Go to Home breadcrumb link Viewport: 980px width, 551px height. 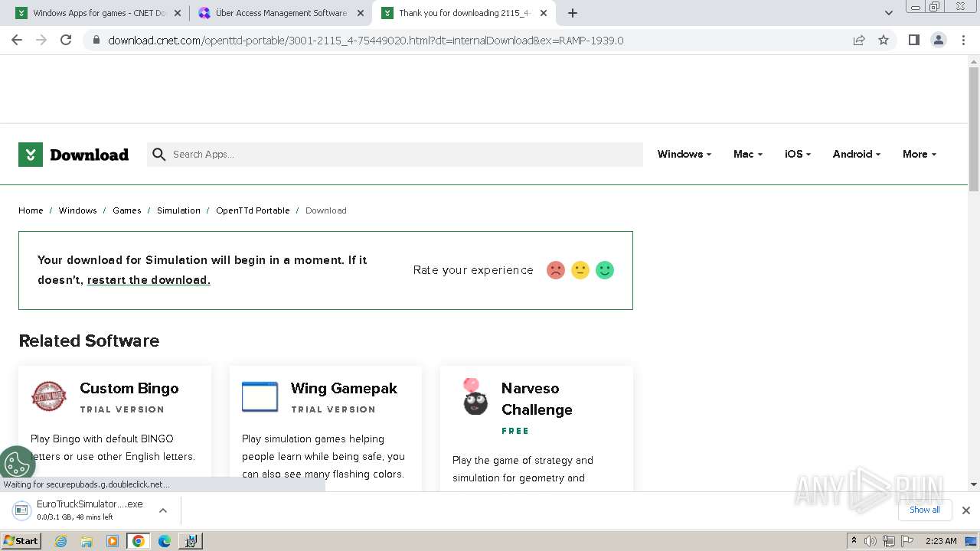pyautogui.click(x=31, y=210)
